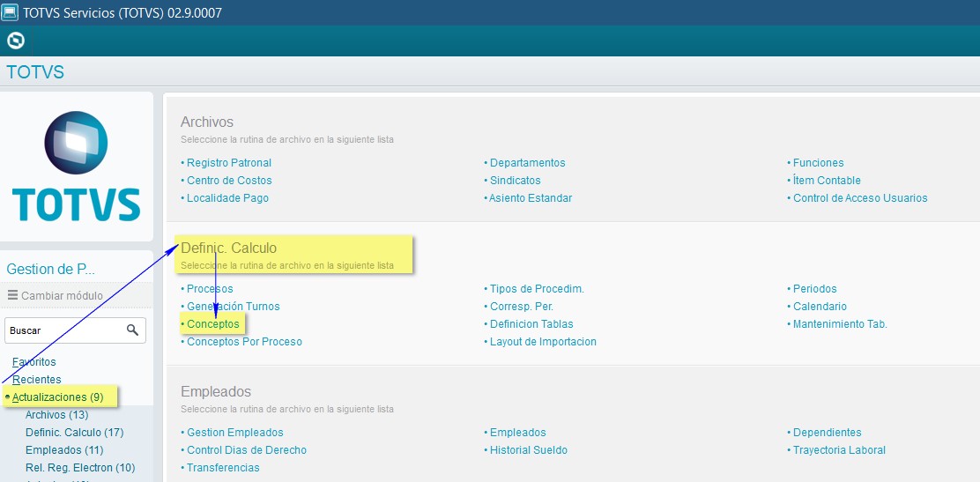Select Definic. Calculo (17) submenu

click(x=74, y=432)
